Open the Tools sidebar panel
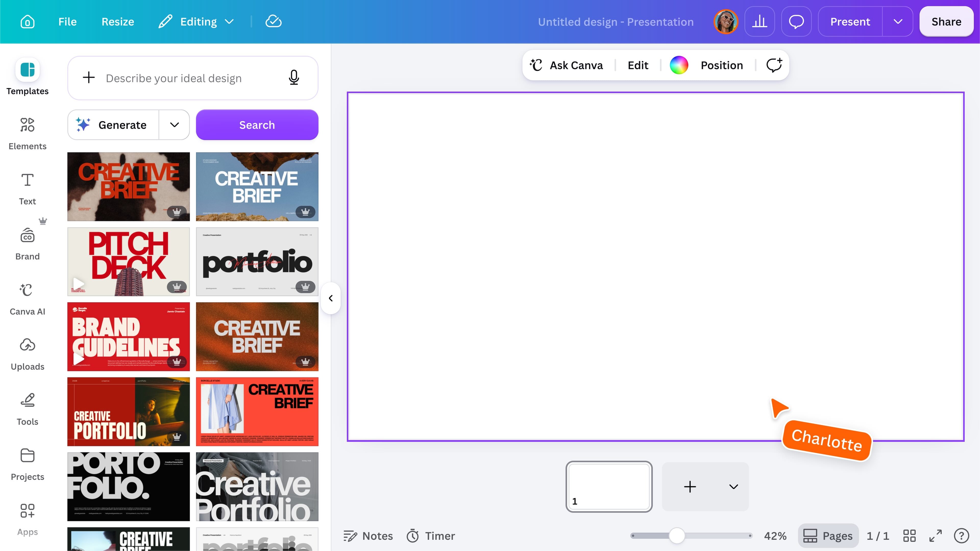 click(x=27, y=409)
